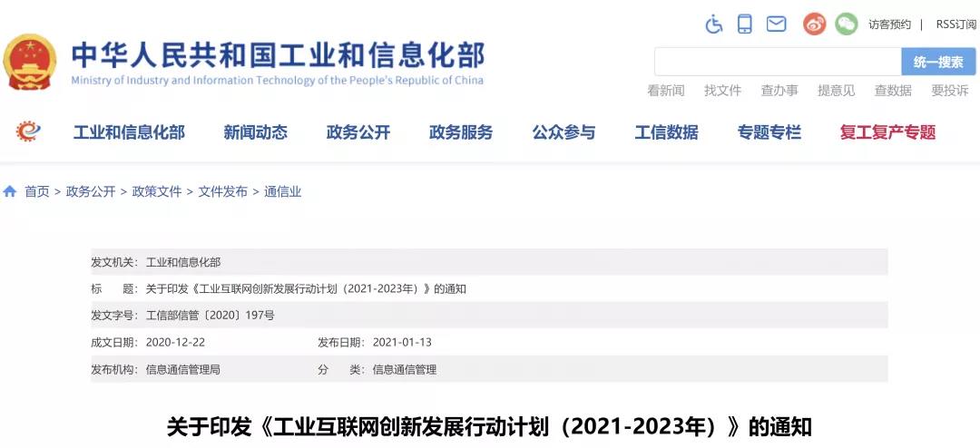Open the 政务服务 nav menu
Viewport: 980px width, 448px height.
461,132
